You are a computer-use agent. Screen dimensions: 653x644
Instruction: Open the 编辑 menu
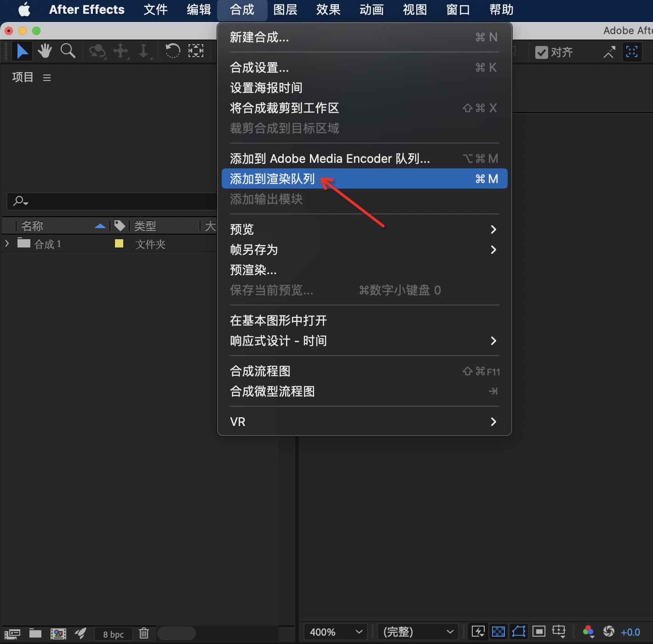pyautogui.click(x=199, y=10)
